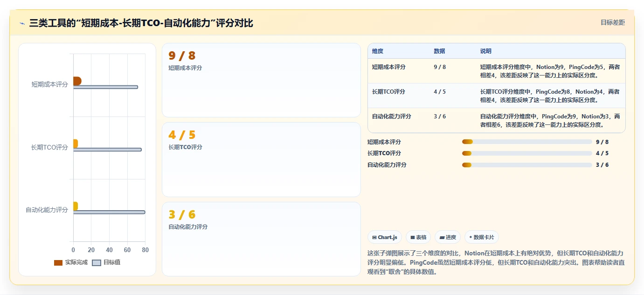Select the Chart.js tag chip

(x=385, y=237)
